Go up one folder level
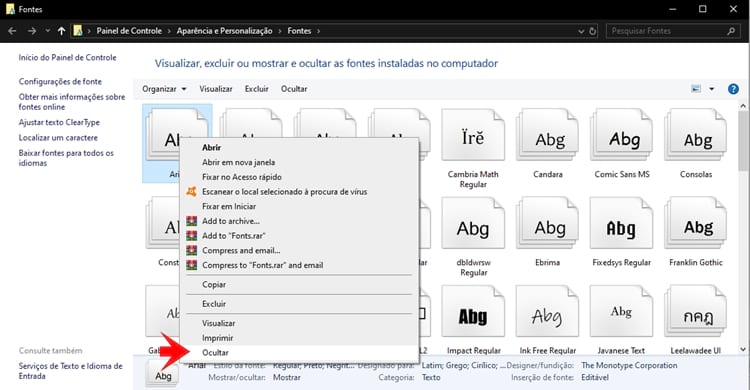Screen dimensions: 750x390 point(61,31)
